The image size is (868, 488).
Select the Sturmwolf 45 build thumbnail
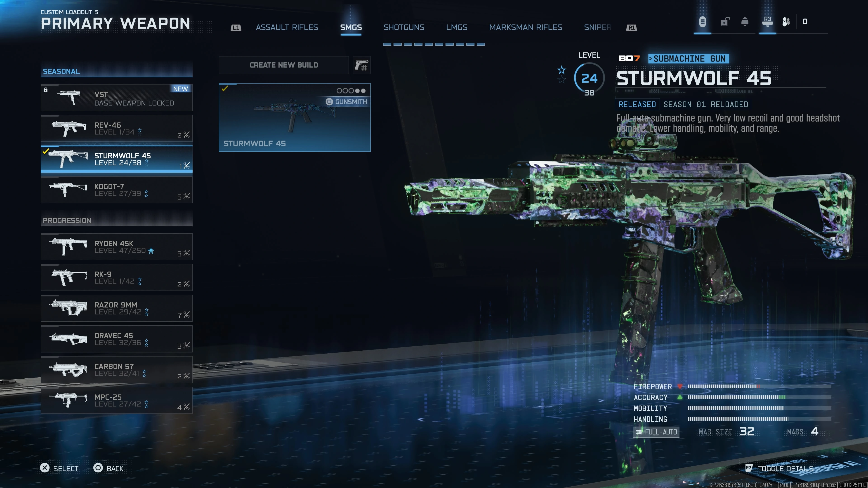295,117
